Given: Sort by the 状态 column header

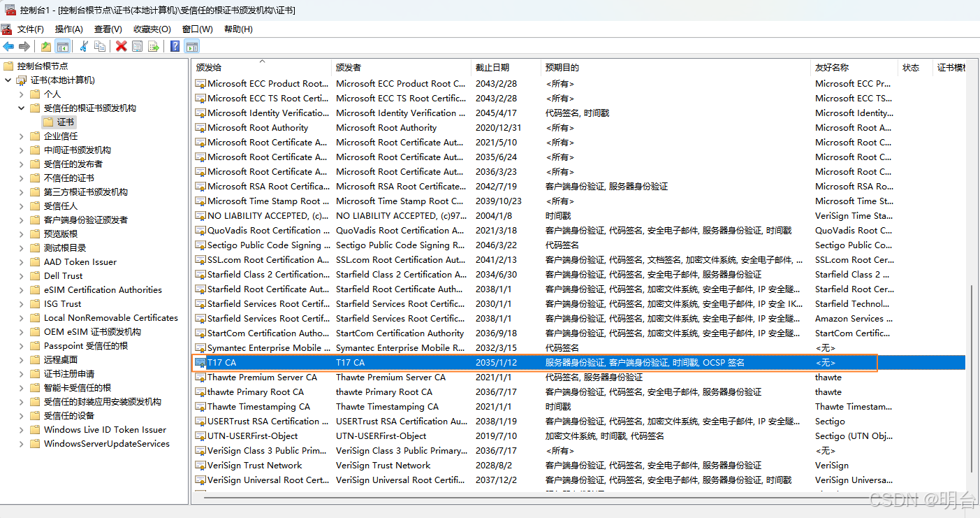Looking at the screenshot, I should [916, 68].
